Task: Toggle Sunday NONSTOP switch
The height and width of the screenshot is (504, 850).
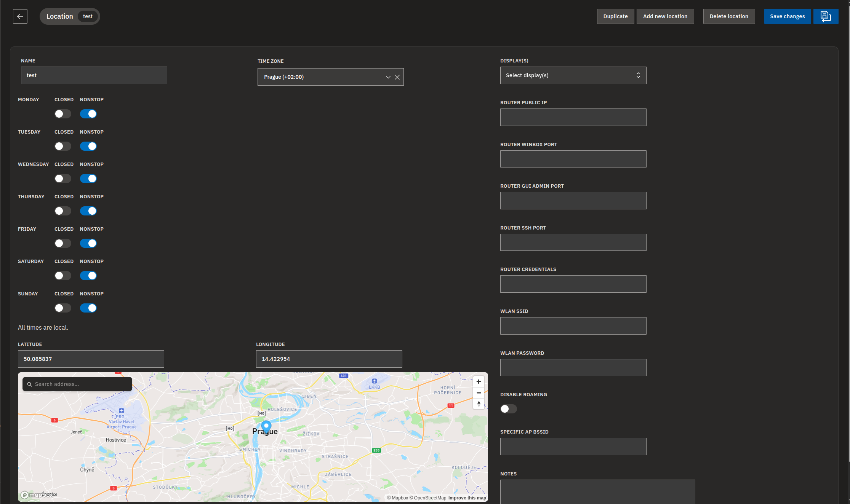Action: 88,308
